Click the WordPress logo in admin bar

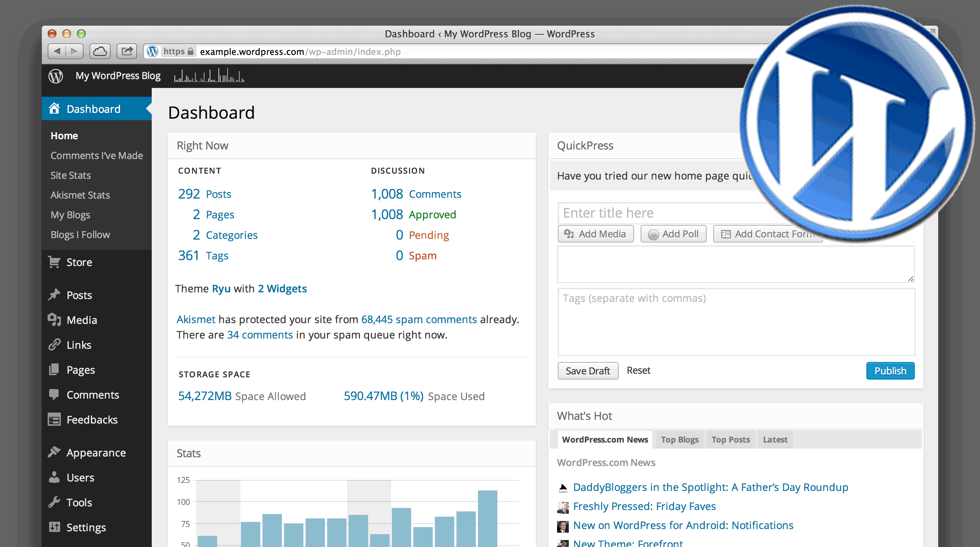pos(56,76)
